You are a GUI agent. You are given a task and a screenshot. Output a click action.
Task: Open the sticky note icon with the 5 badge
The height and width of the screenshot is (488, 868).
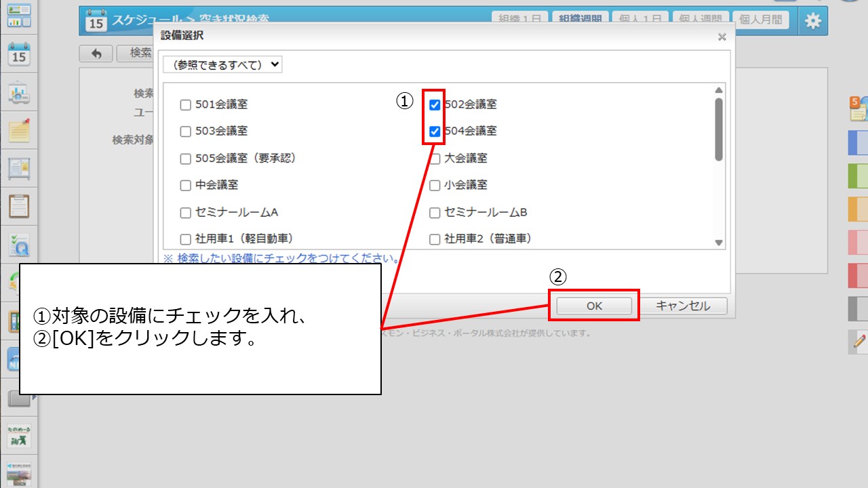point(859,108)
